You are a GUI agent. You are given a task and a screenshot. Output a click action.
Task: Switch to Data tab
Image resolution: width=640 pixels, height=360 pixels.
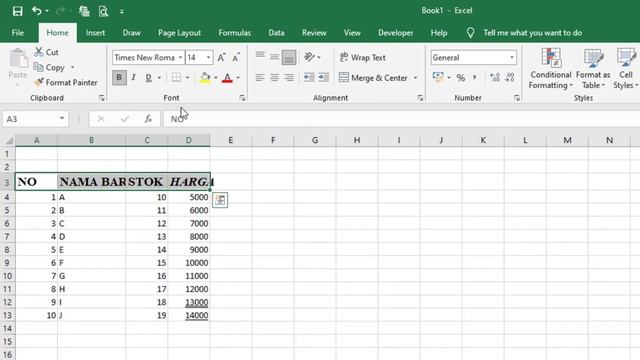pyautogui.click(x=276, y=33)
